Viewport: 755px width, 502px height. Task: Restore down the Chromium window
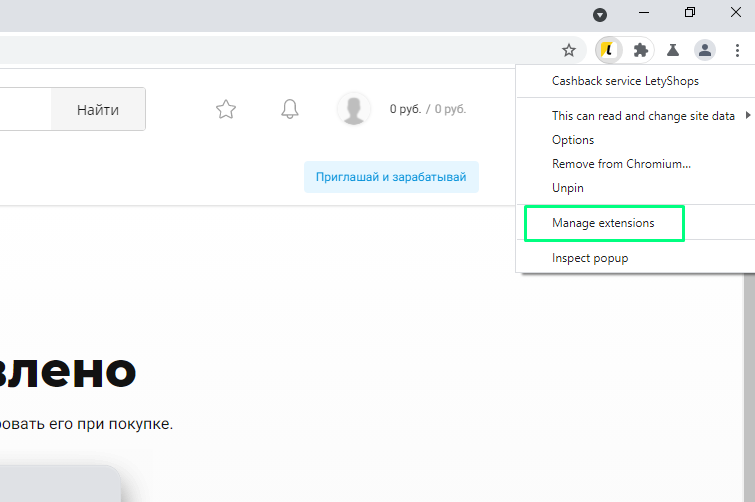pyautogui.click(x=690, y=13)
